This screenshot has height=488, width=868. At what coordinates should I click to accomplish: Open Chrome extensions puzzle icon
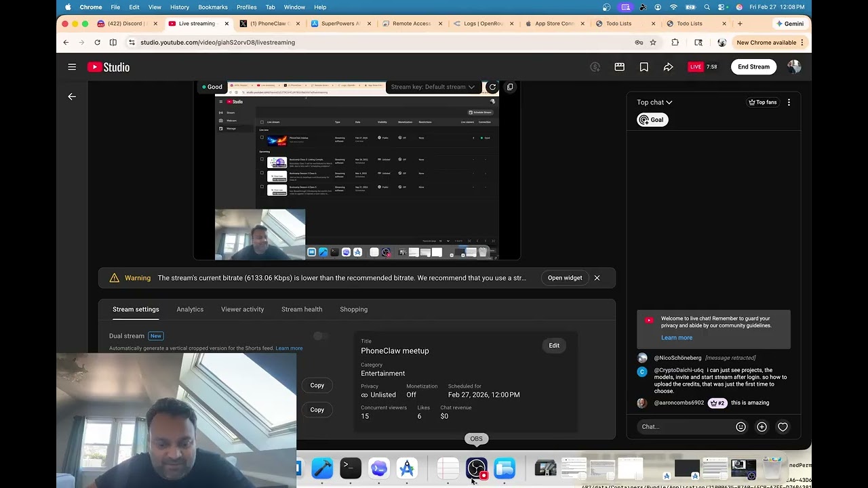pyautogui.click(x=675, y=42)
